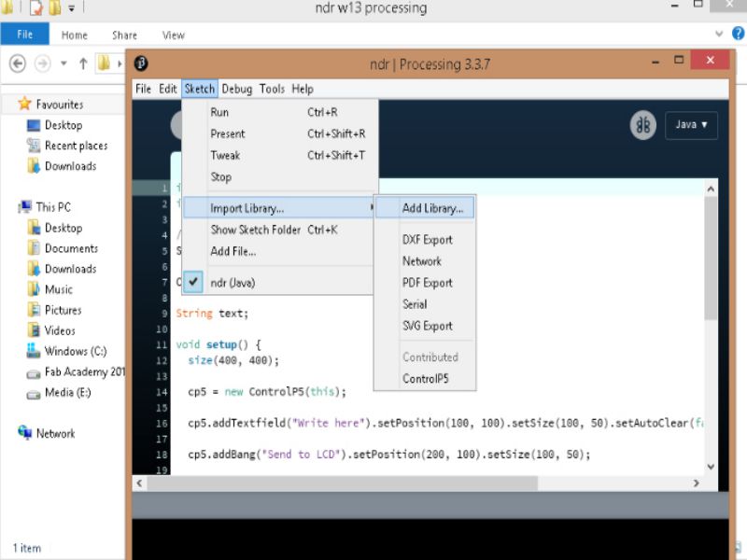Click horizontal scrollbar left arrow

139,483
